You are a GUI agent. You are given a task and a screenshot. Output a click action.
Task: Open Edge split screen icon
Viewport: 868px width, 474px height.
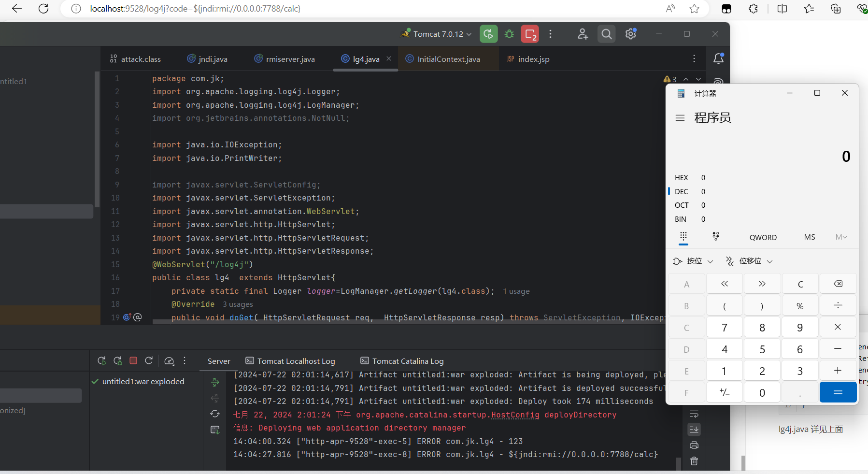pyautogui.click(x=783, y=9)
